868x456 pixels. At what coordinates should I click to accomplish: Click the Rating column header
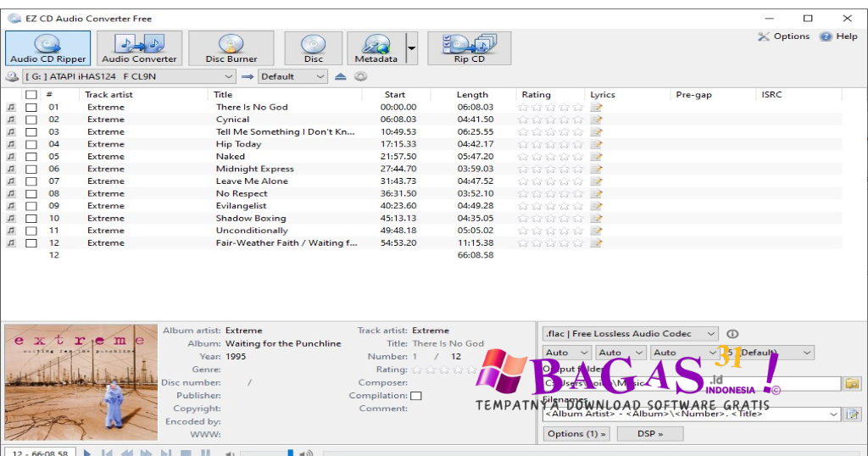click(x=549, y=95)
